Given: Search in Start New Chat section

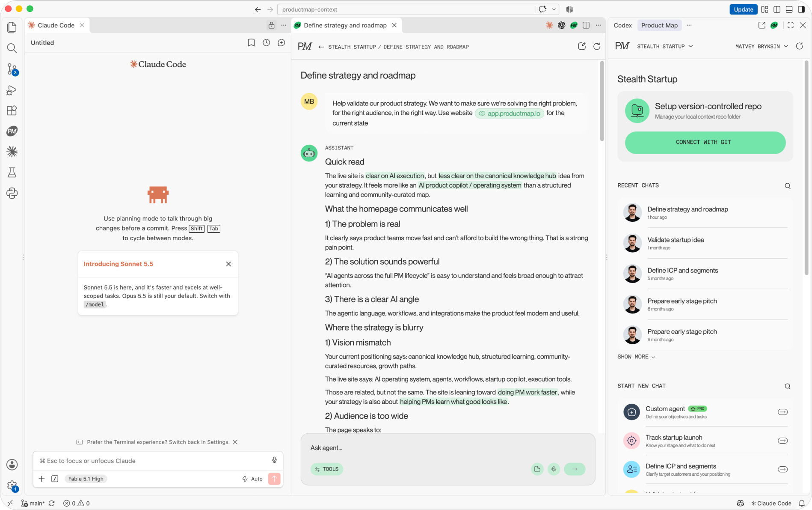Looking at the screenshot, I should coord(788,386).
